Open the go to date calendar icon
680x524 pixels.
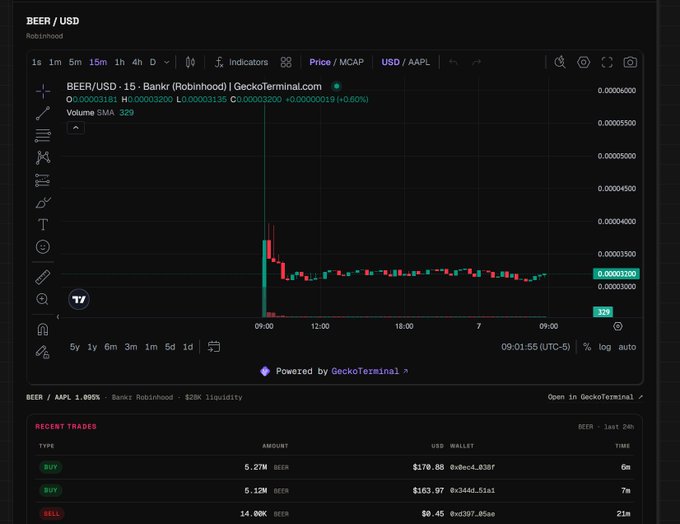click(x=214, y=347)
